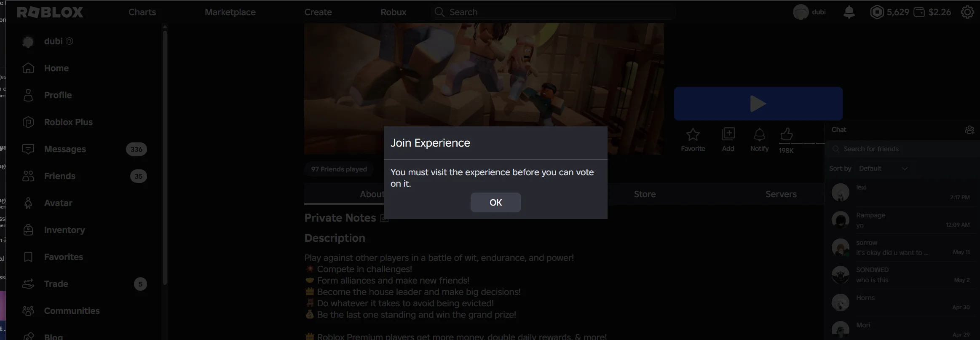Open the Roblox logo home link
Screen dimensions: 980x340
click(x=50, y=12)
